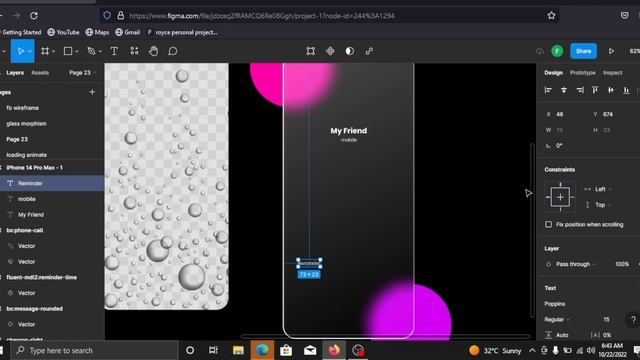Click Align horizontal centers icon
This screenshot has width=640, height=360.
coord(564,90)
